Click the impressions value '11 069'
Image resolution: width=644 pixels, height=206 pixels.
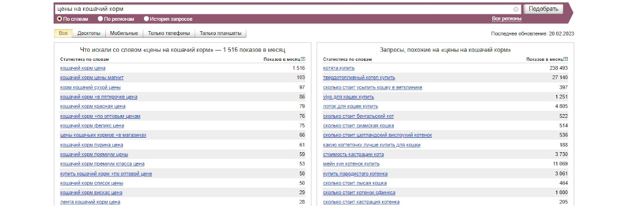(x=560, y=164)
